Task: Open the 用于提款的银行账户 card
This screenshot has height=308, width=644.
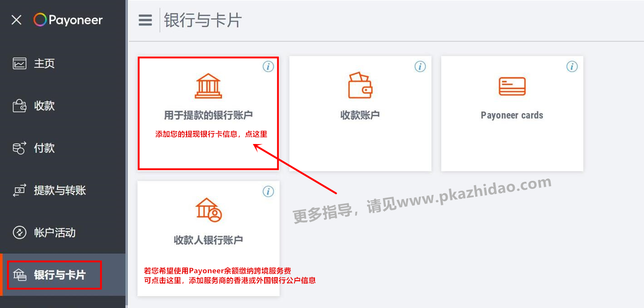Action: (x=208, y=114)
